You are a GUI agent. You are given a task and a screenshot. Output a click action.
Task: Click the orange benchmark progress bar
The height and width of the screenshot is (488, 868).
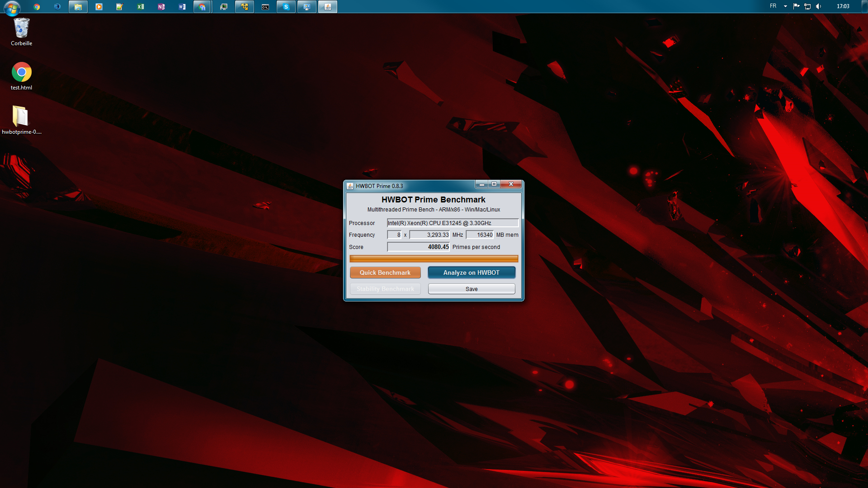[x=434, y=259]
